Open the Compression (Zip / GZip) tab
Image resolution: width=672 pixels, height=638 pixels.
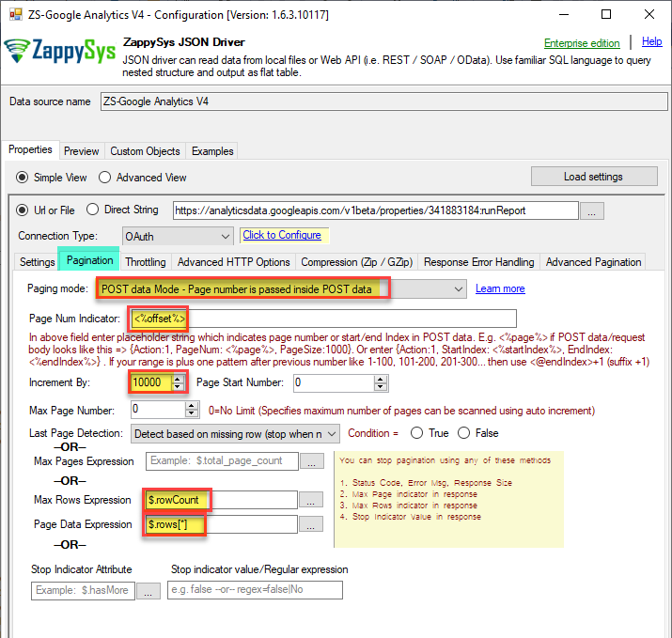pos(356,262)
